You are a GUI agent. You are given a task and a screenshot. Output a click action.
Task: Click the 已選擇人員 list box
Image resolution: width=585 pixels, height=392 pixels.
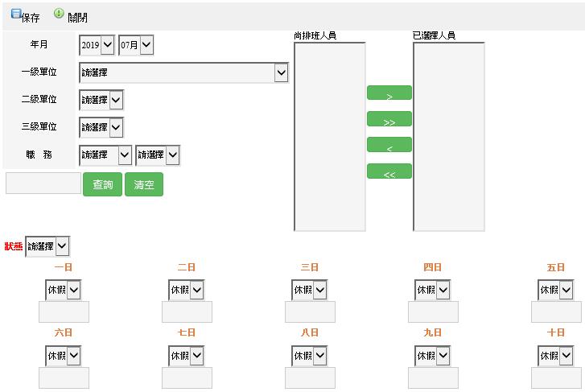(449, 137)
